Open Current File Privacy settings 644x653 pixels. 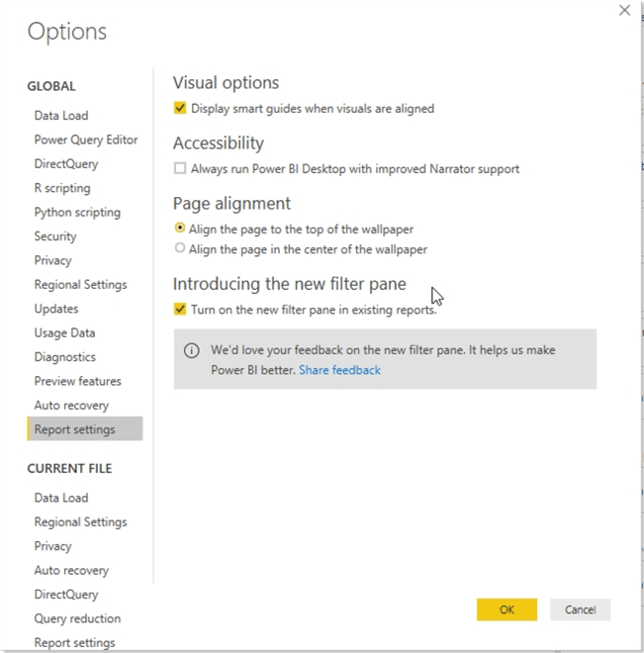point(52,546)
